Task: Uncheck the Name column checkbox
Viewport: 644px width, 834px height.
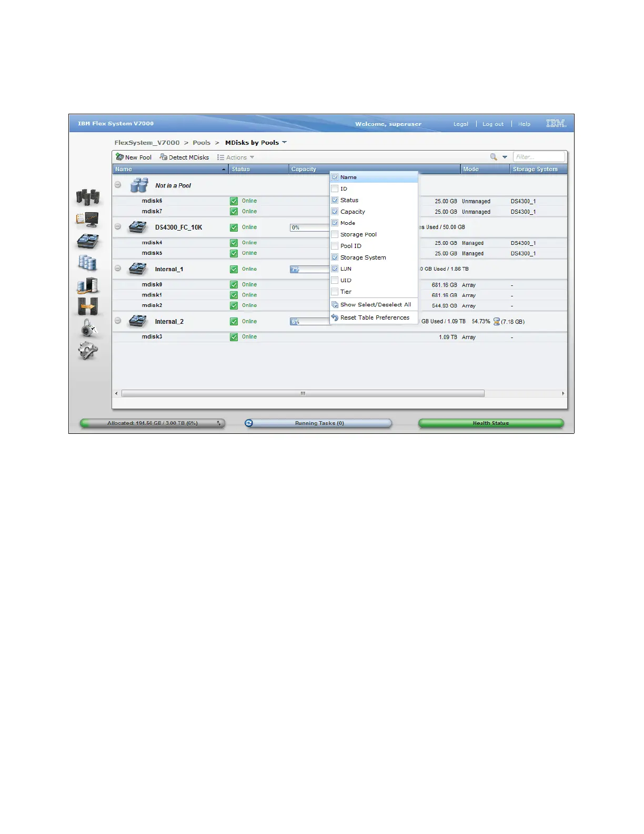Action: click(x=335, y=177)
